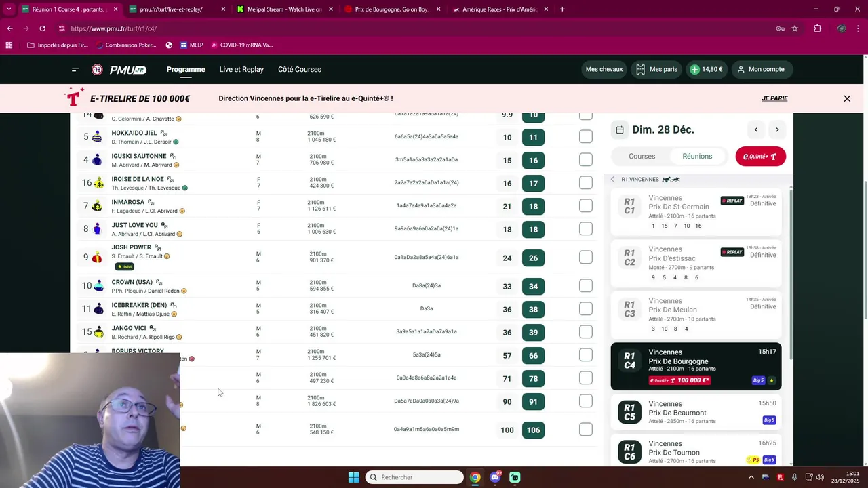Show hidden icons in the system tray
Screen dimensions: 868x488
point(751,477)
